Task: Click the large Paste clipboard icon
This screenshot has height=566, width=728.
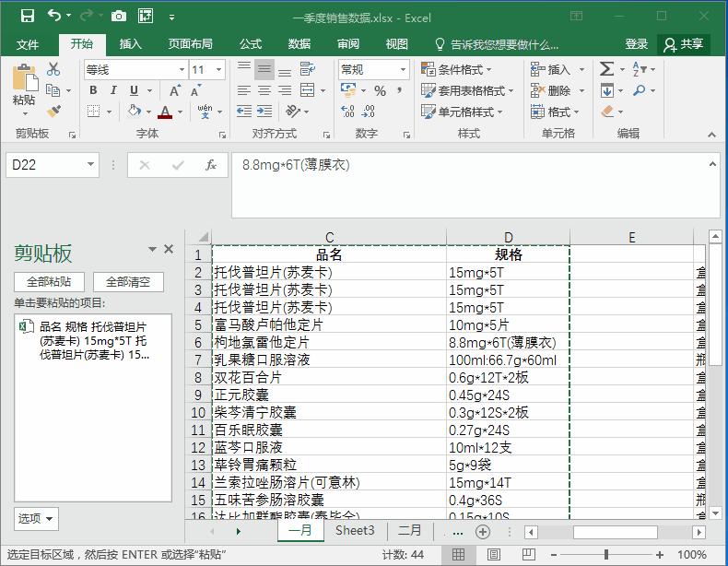Action: [25, 77]
